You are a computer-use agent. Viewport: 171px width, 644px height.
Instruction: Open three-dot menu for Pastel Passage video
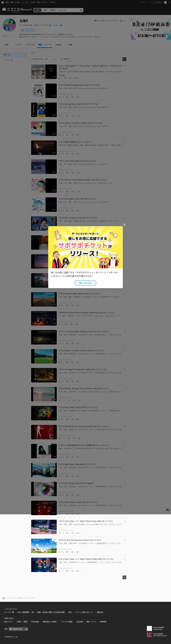click(x=125, y=85)
